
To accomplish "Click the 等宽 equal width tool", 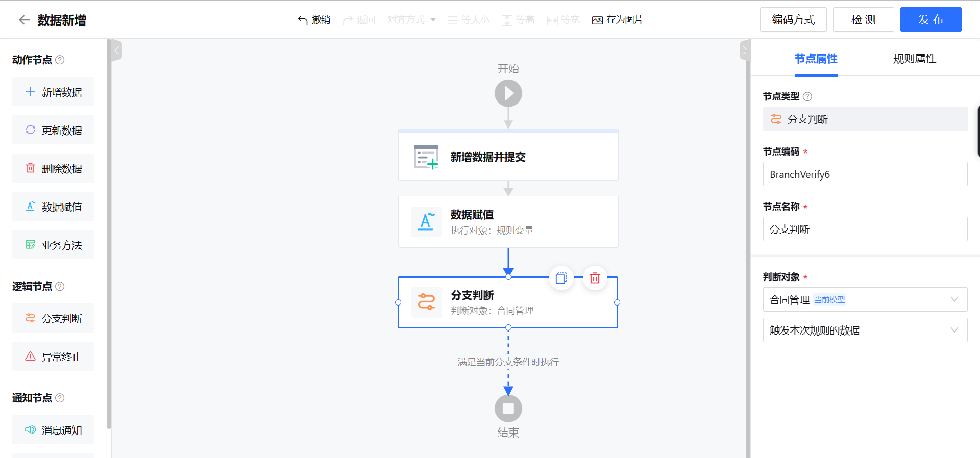I will point(563,20).
